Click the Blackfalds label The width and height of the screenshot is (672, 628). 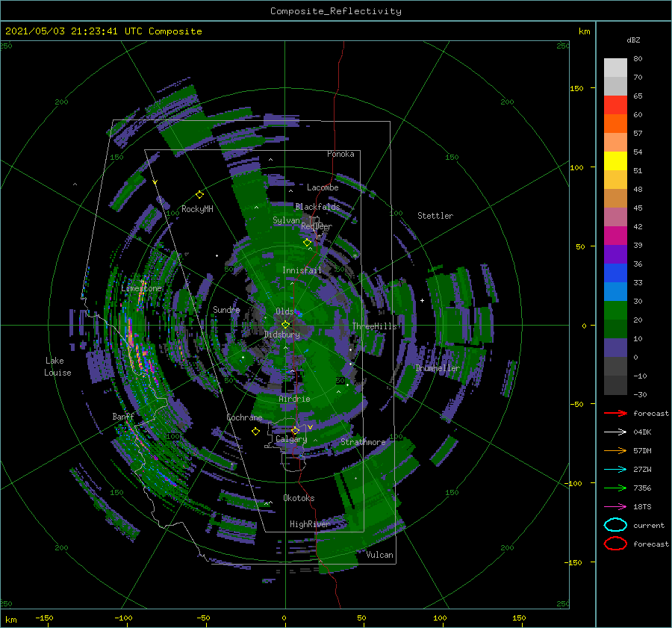click(317, 207)
